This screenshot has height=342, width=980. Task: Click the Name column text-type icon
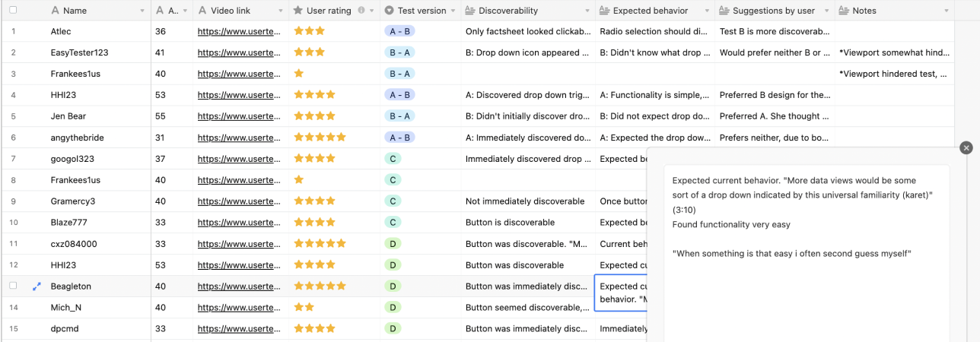(x=54, y=11)
